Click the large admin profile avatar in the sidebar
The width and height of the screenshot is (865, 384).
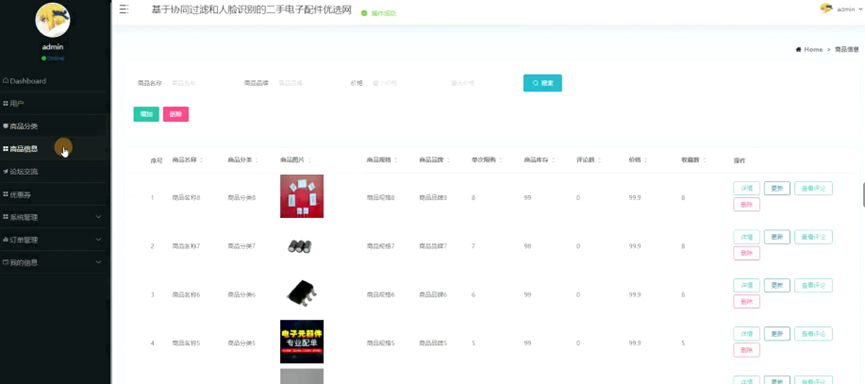pos(52,20)
